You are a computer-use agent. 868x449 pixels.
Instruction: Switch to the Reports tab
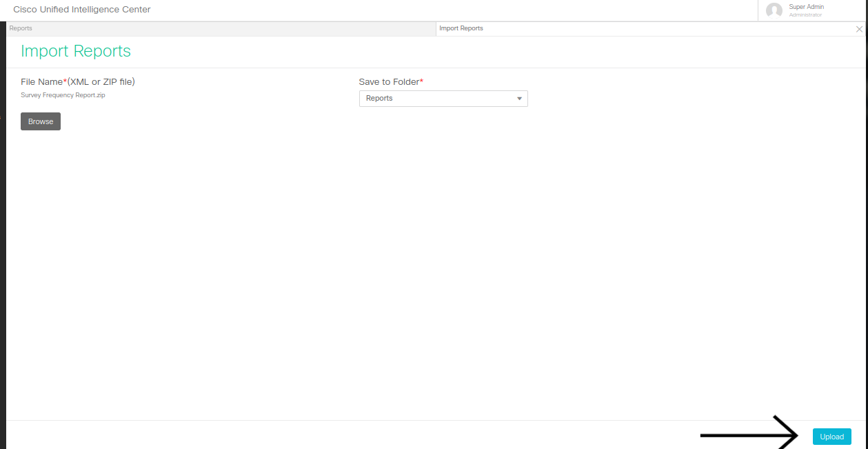21,28
